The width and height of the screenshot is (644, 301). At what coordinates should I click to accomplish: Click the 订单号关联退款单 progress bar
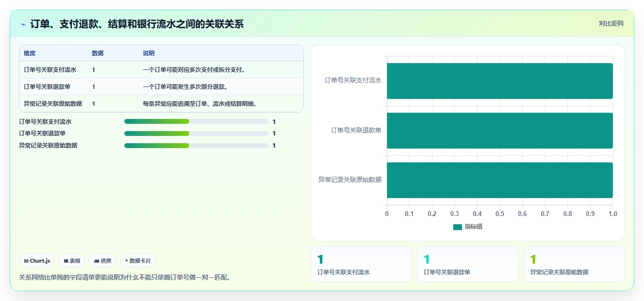tap(197, 134)
